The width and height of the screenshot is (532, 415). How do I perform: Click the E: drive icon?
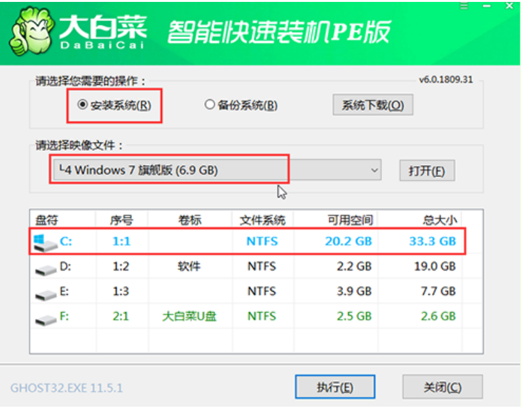point(46,294)
